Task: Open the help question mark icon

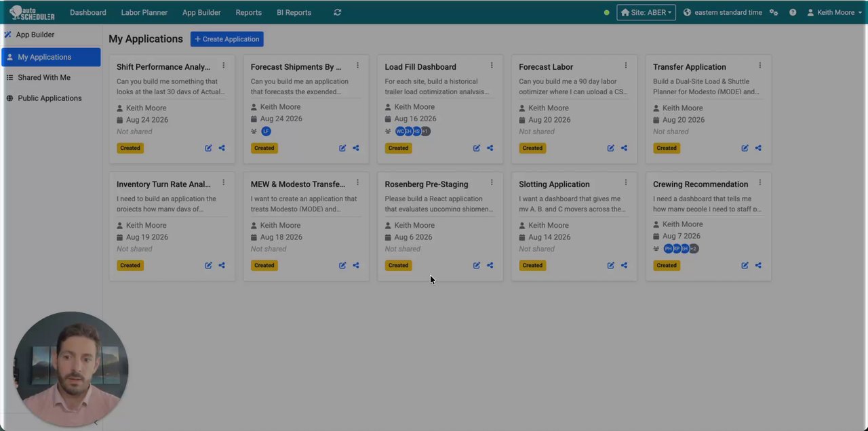Action: coord(793,12)
